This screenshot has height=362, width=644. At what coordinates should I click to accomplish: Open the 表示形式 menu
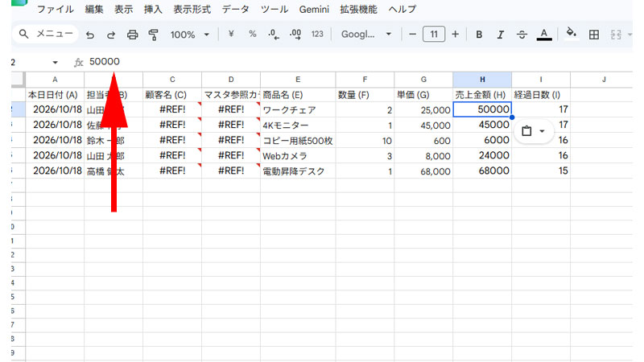[x=192, y=9]
